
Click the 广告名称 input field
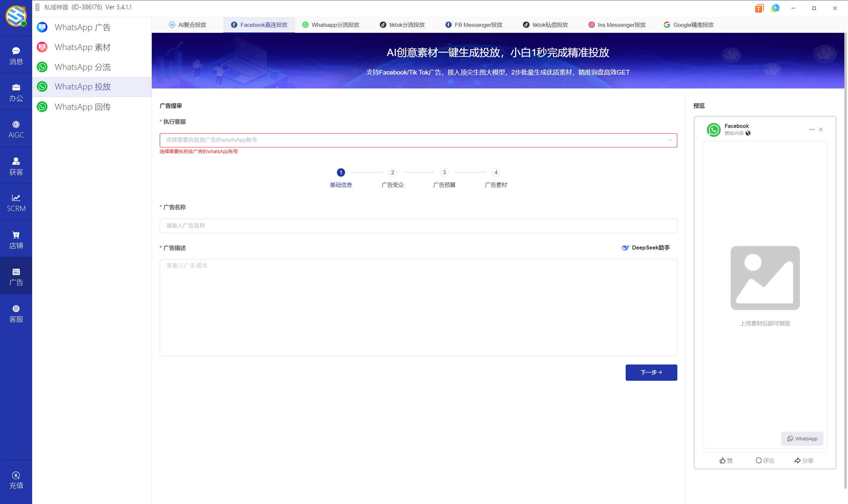point(418,226)
